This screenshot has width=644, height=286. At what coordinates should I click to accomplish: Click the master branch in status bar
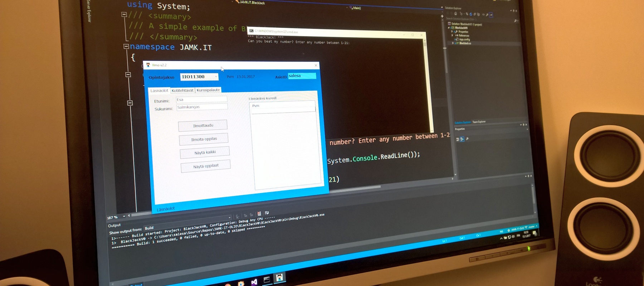(x=532, y=227)
